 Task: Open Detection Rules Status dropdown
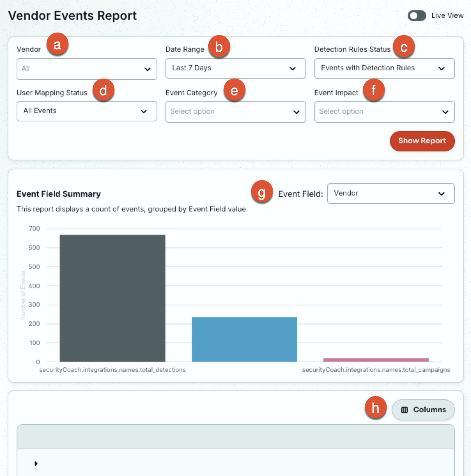tap(384, 68)
